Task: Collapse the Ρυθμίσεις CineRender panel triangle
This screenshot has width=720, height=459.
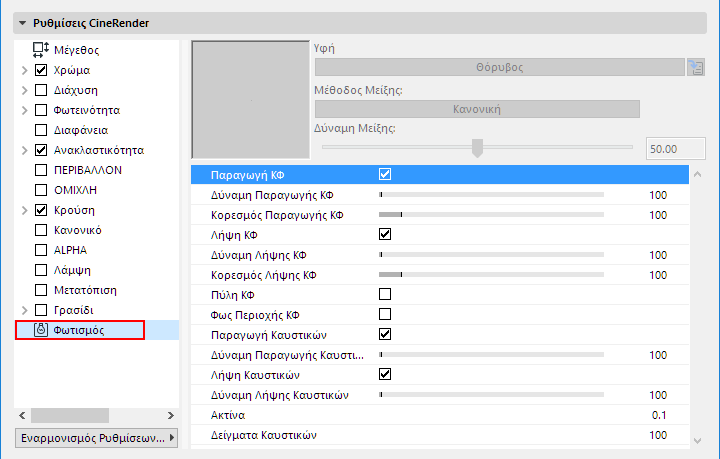Action: (x=22, y=22)
